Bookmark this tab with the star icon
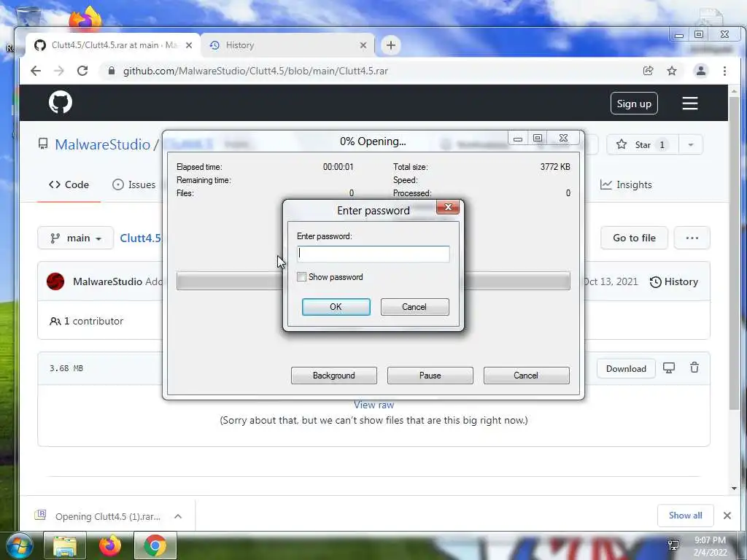747x560 pixels. pos(672,71)
